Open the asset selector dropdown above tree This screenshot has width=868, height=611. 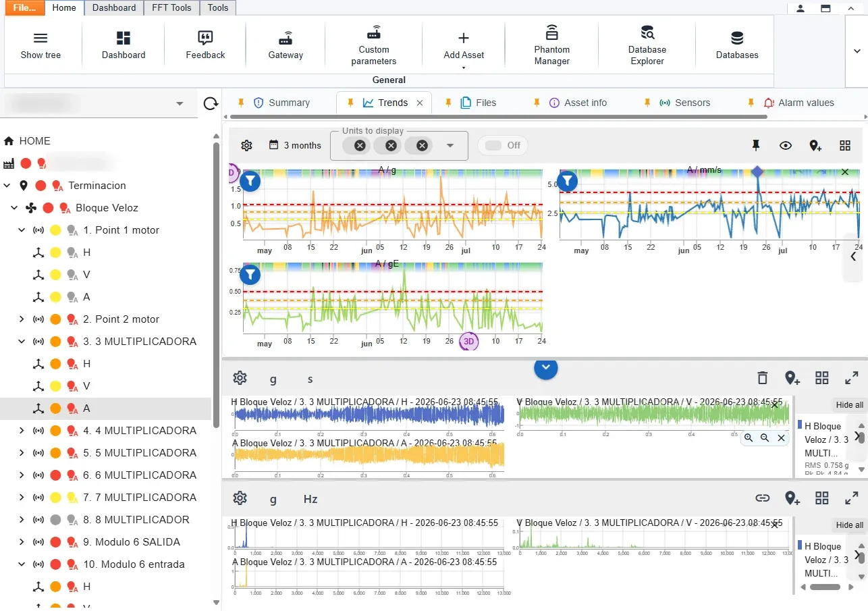coord(180,104)
